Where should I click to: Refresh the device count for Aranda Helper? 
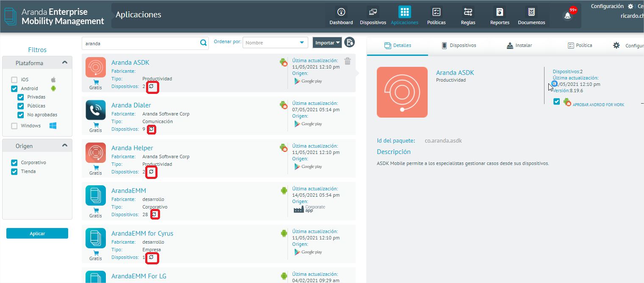(x=152, y=172)
